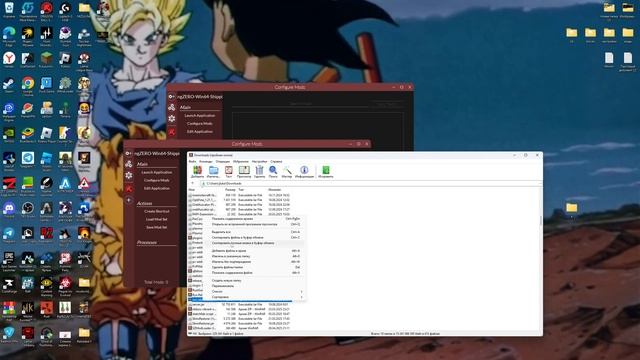
Task: Choose 'Добавить файлы в архив' (Alt+A) context item
Action: (x=256, y=251)
